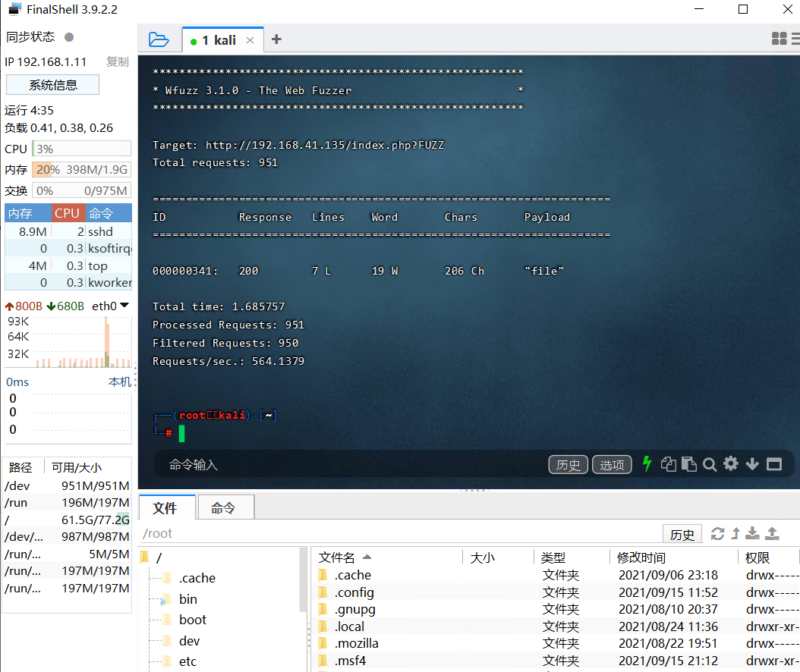Image resolution: width=800 pixels, height=672 pixels.
Task: Toggle terminal maximize with the window icon
Action: point(773,463)
